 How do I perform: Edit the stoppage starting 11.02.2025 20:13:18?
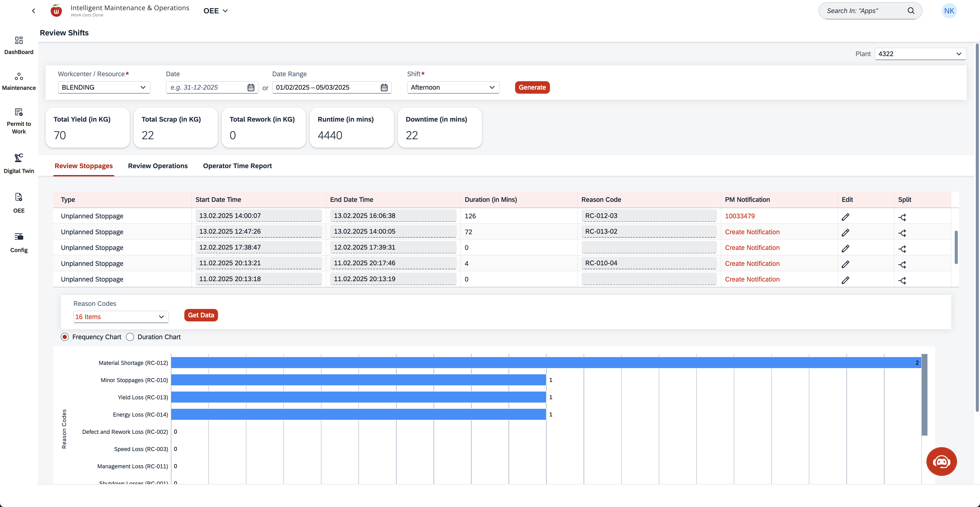point(845,280)
